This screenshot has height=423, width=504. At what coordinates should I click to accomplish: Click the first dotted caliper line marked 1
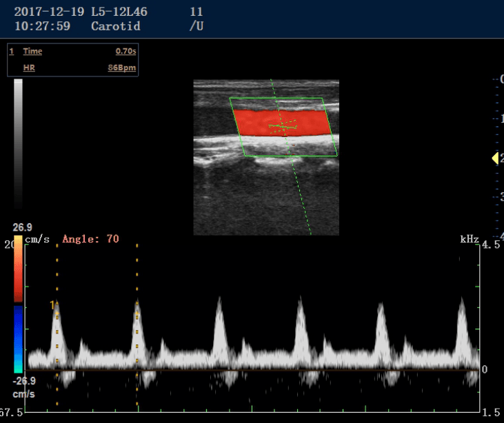57,324
